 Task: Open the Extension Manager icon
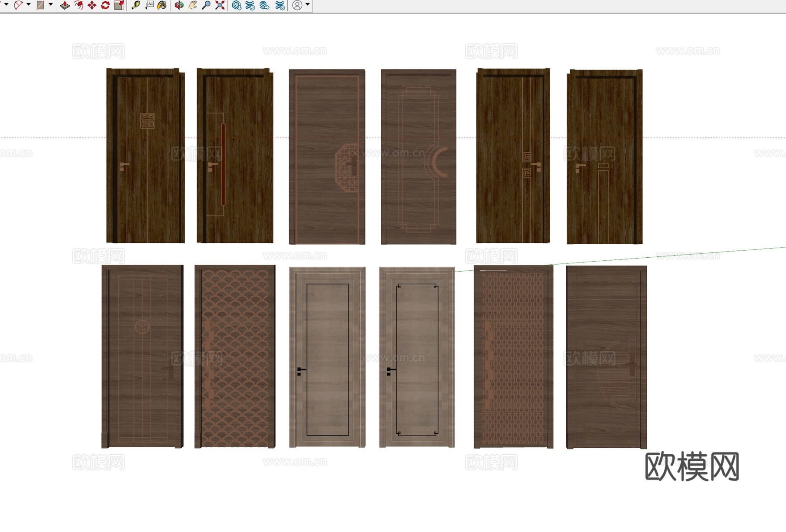[x=280, y=5]
